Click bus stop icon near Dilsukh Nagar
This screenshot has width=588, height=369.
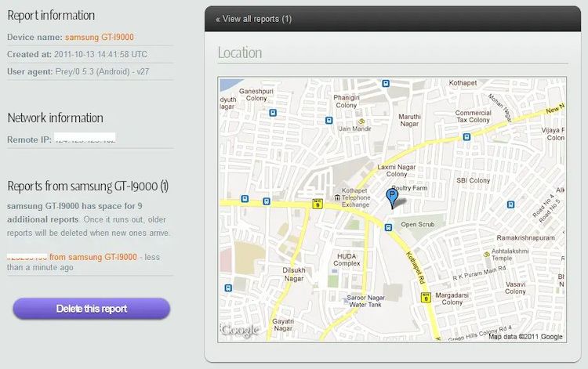[228, 288]
